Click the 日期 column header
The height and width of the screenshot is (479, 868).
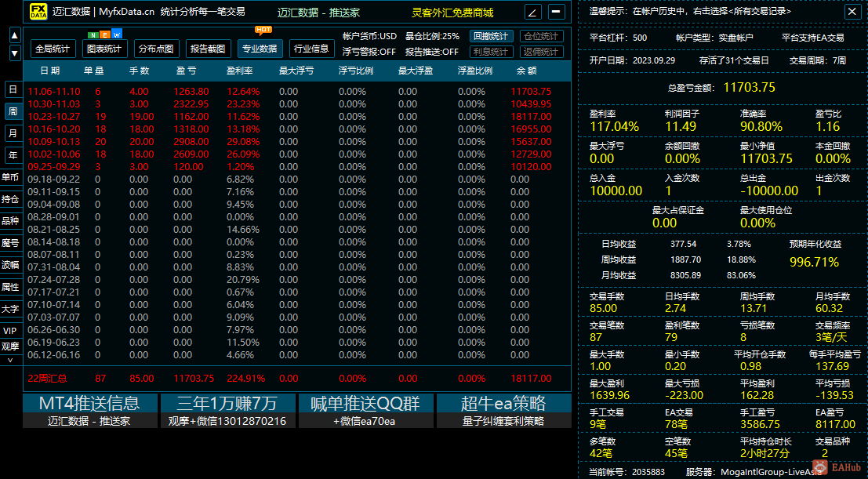click(x=50, y=71)
